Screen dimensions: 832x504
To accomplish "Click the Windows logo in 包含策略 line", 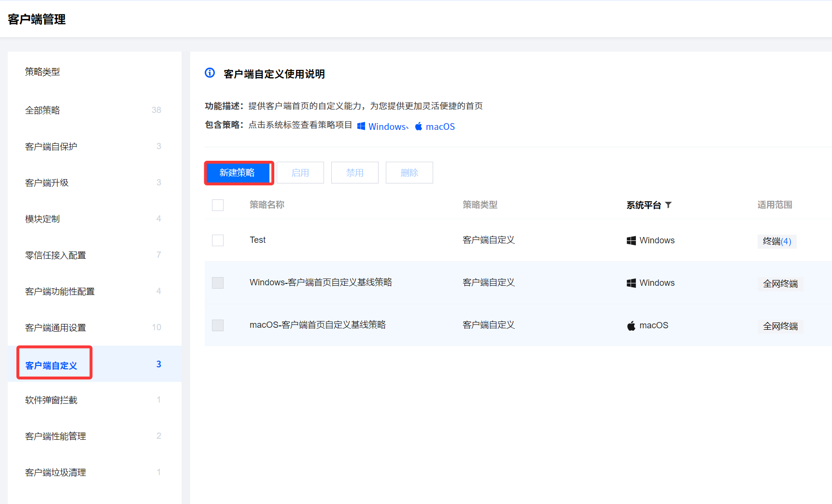I will (361, 126).
